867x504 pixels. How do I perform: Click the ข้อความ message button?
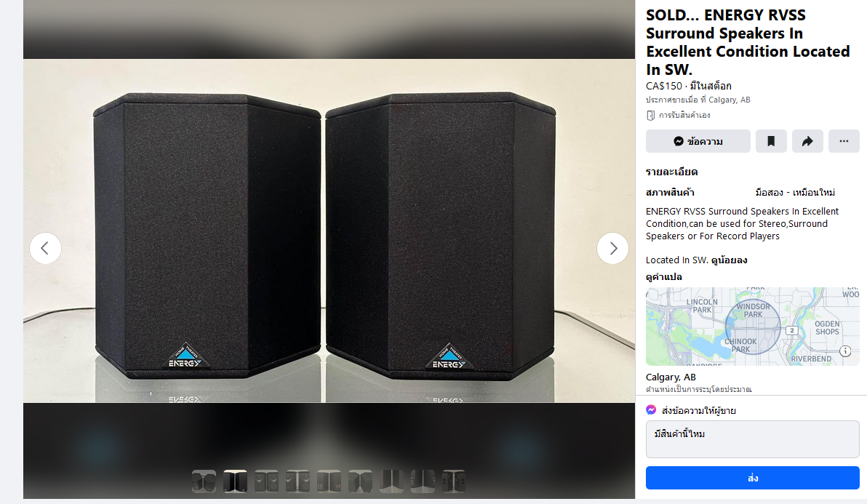[x=698, y=142]
